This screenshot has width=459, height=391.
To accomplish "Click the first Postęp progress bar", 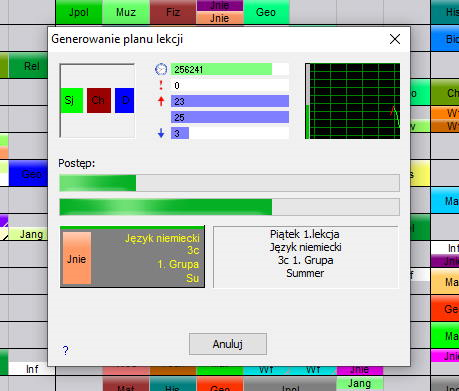I will (229, 183).
